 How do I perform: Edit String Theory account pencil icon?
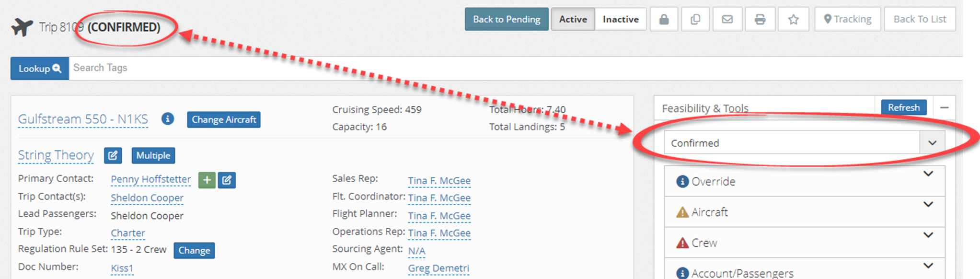(113, 155)
